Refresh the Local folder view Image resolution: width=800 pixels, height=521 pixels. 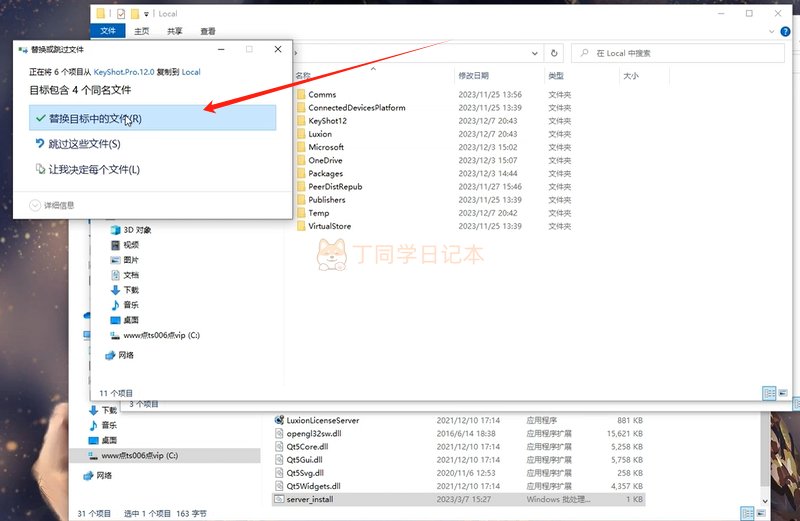(554, 53)
